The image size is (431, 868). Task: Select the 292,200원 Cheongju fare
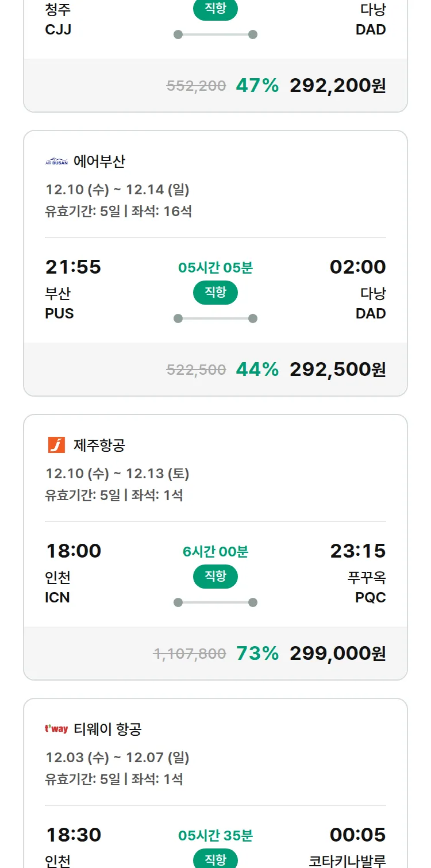pos(337,85)
